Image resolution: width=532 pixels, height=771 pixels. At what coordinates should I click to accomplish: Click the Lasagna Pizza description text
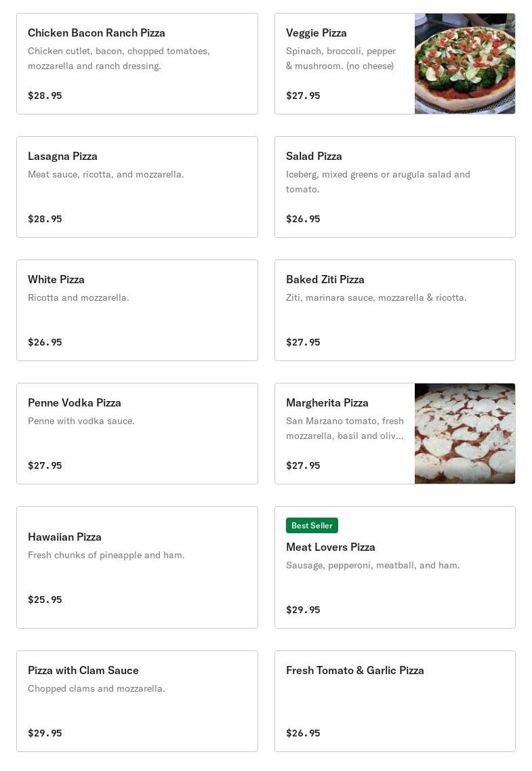106,174
